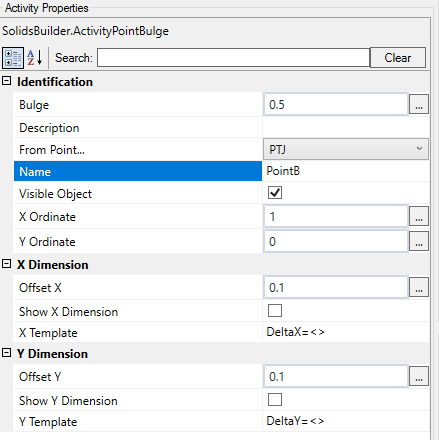Collapse the Identification section
Screen dimensions: 439x440
coord(7,81)
